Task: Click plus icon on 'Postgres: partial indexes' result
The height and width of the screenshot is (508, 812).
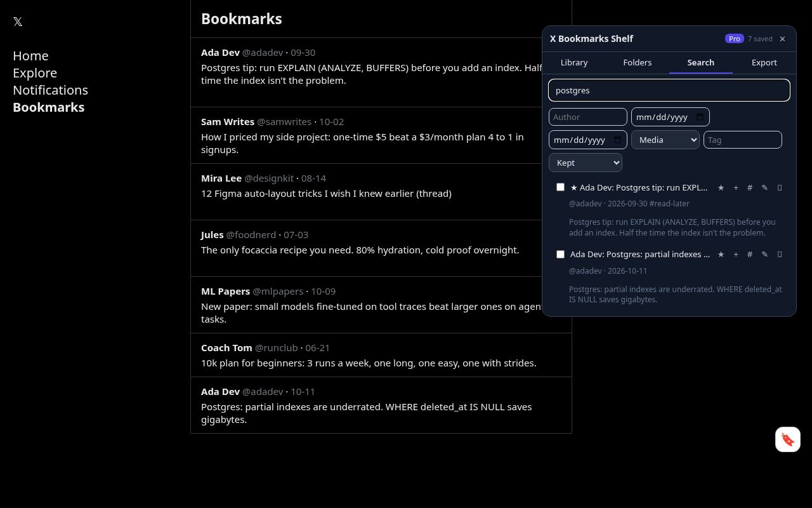Action: coord(736,254)
